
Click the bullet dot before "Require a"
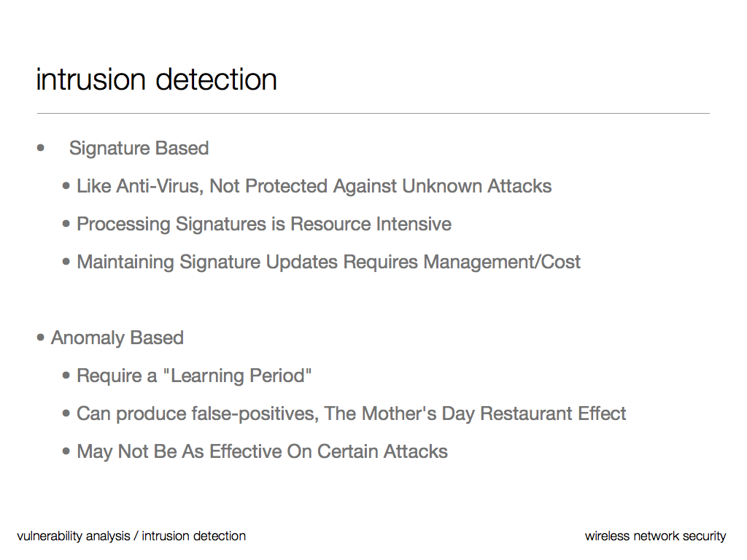pos(67,376)
